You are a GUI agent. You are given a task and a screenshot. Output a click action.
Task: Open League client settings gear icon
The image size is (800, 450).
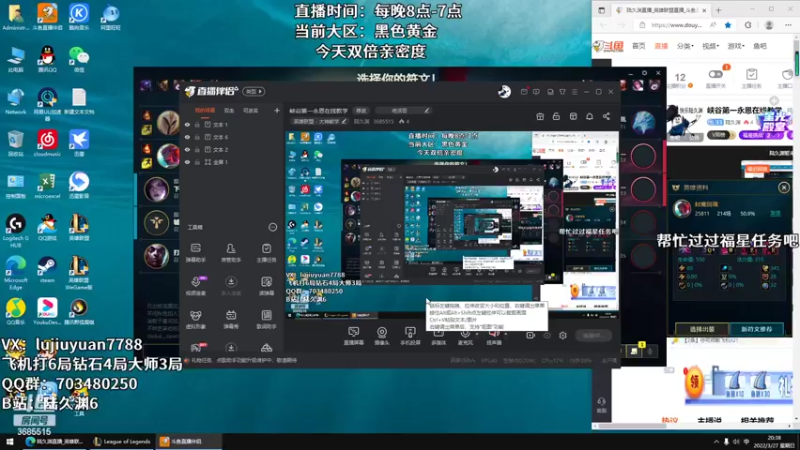click(x=644, y=73)
